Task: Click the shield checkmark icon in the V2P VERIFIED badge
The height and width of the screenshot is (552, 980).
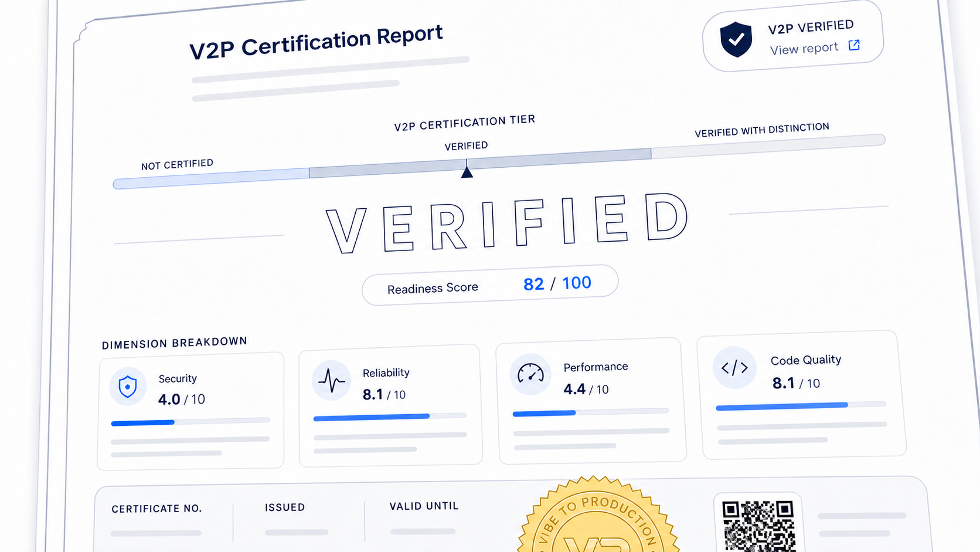Action: tap(736, 39)
